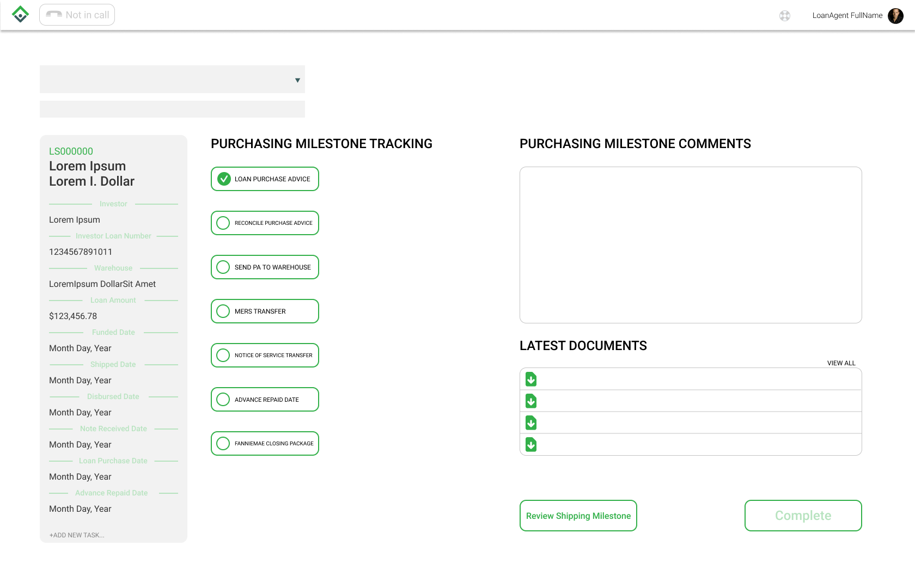Mark Send PA to Warehouse complete
This screenshot has width=915, height=588.
(x=223, y=267)
